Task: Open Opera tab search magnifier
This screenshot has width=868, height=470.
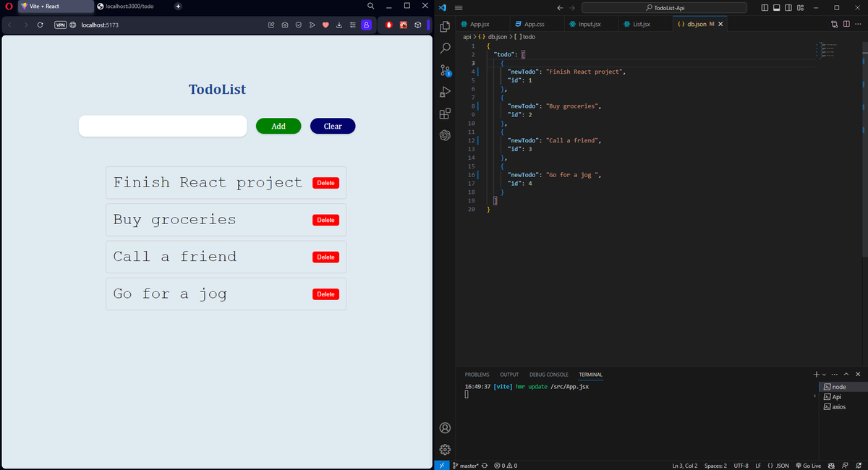Action: click(x=371, y=7)
